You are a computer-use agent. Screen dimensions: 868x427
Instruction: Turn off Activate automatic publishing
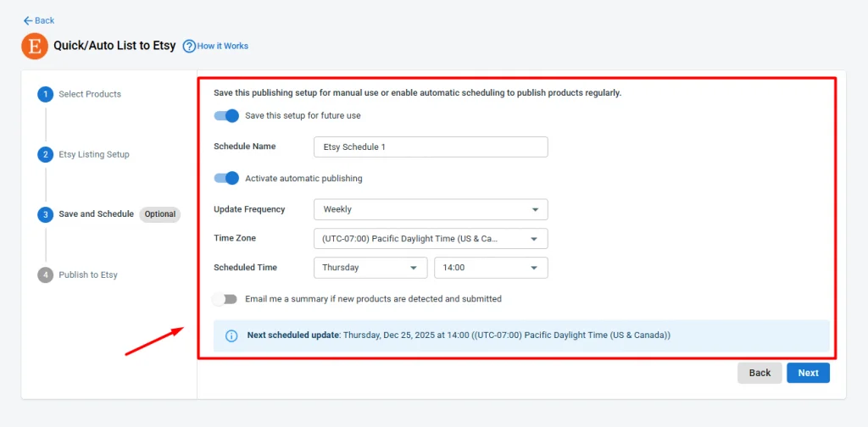click(x=226, y=178)
